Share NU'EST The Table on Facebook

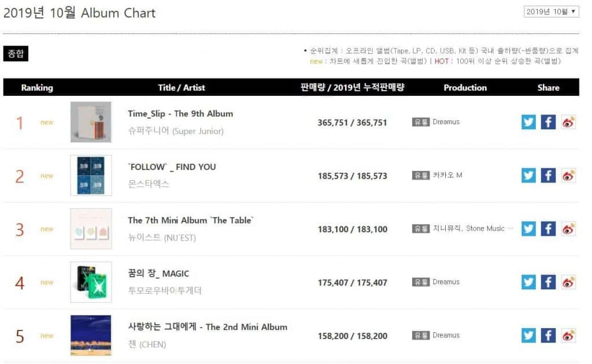pyautogui.click(x=548, y=229)
